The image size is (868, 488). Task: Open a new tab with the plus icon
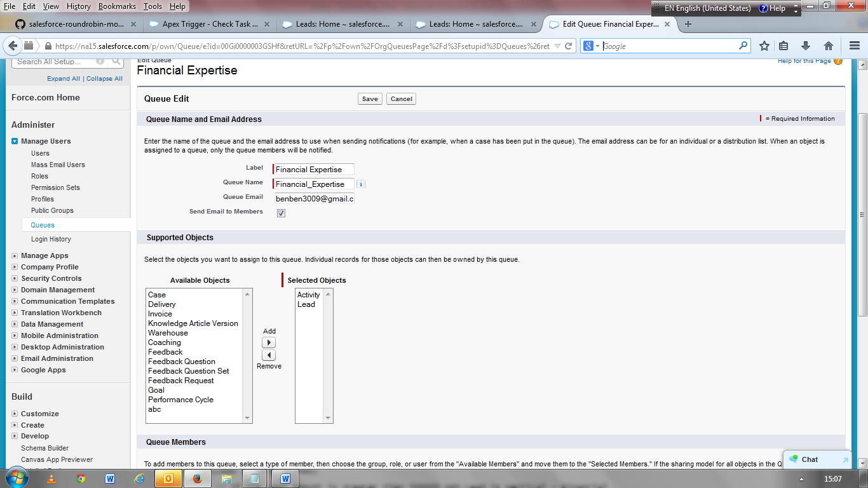pyautogui.click(x=688, y=24)
